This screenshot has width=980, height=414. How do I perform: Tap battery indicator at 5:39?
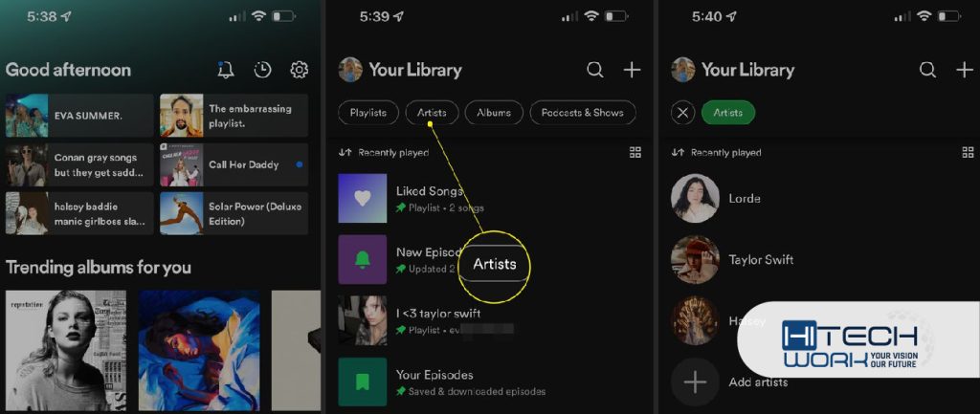(617, 17)
